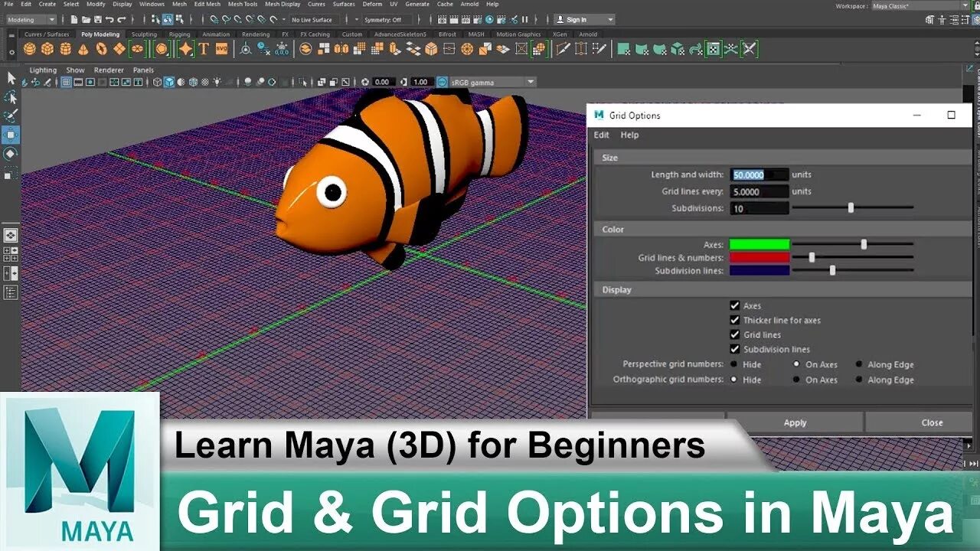Open the Deform menu
Screen dimensions: 980x551
(372, 4)
